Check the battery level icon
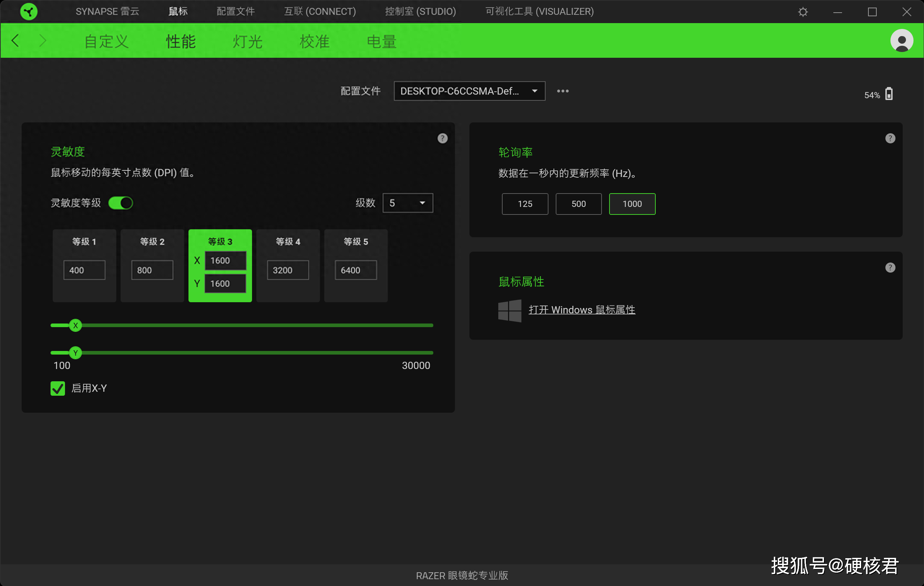Screen dimensions: 924x586 (x=889, y=94)
